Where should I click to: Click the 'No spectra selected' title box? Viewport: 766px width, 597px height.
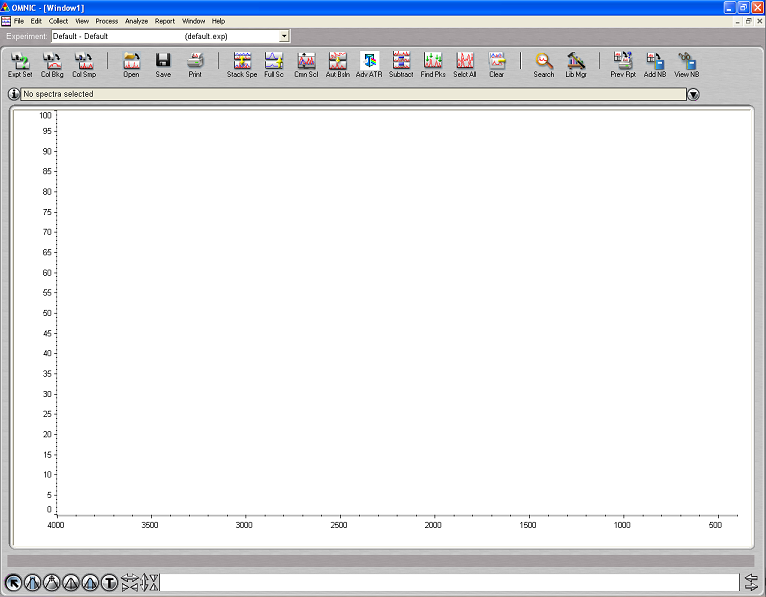pyautogui.click(x=353, y=94)
